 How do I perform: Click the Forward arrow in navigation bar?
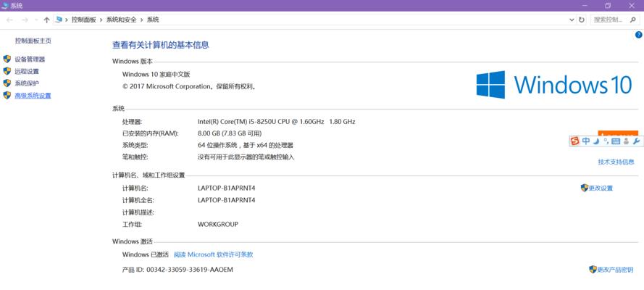25,20
